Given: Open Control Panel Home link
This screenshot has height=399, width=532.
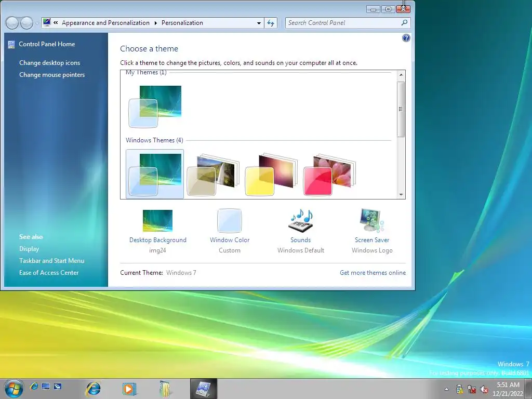Looking at the screenshot, I should click(47, 44).
